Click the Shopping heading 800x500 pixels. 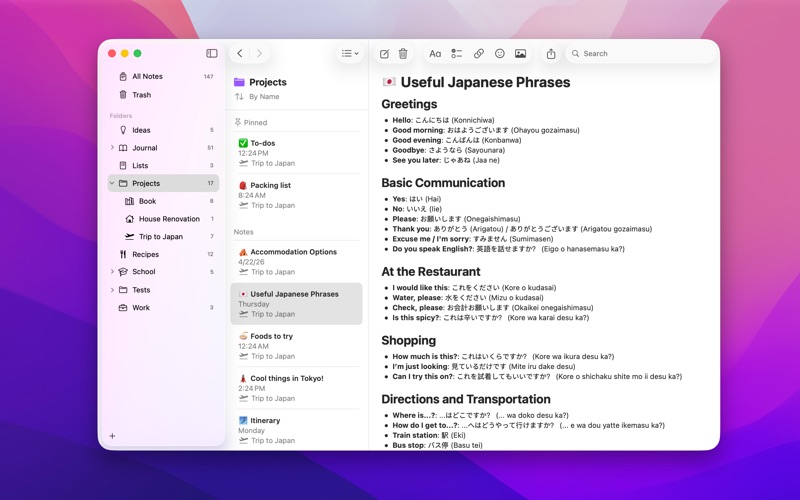[409, 340]
